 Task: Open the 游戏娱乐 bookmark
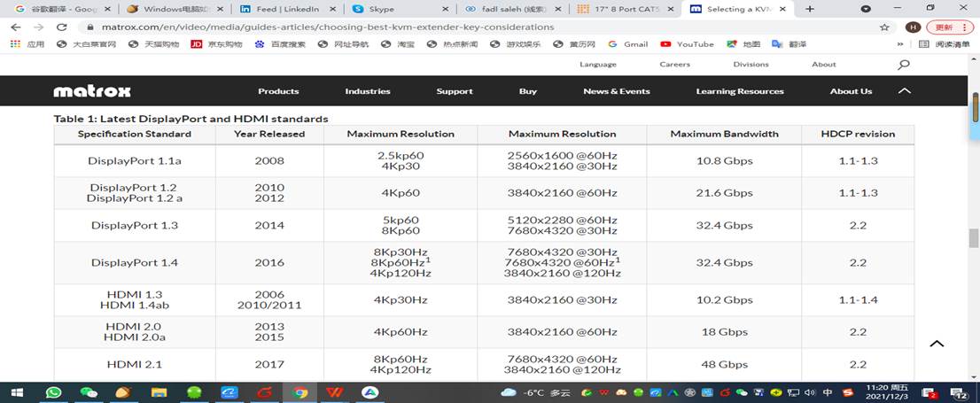[x=516, y=44]
